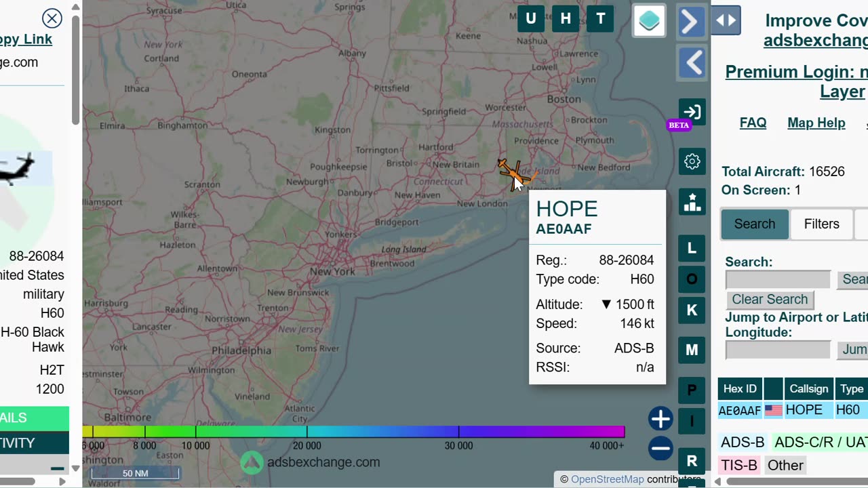Open the statistics chart icon

tap(692, 202)
